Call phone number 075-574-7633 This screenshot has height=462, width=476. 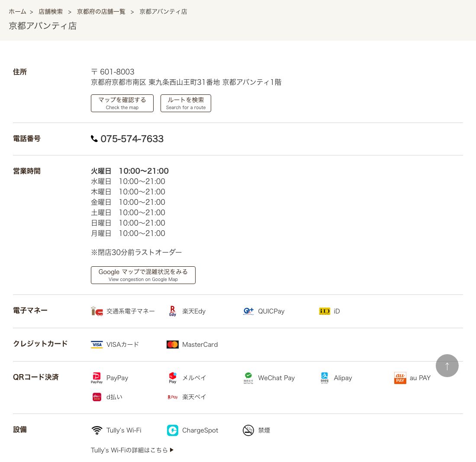tap(132, 139)
